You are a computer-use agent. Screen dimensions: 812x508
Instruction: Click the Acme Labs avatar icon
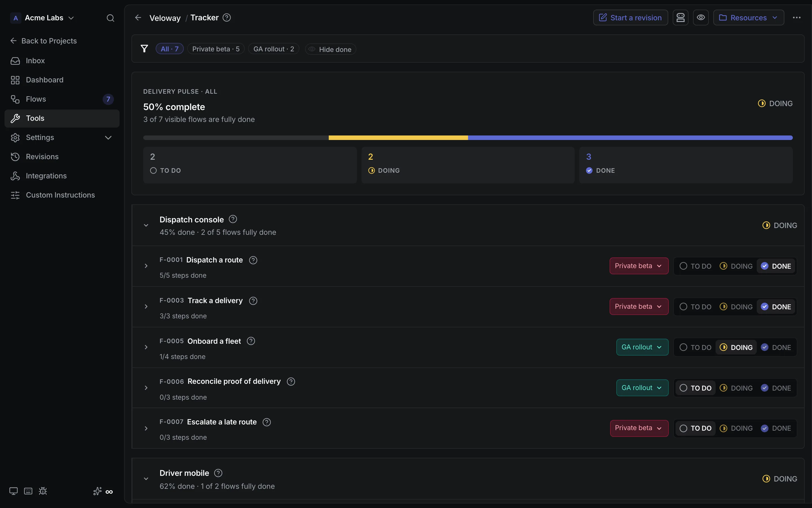click(x=16, y=18)
